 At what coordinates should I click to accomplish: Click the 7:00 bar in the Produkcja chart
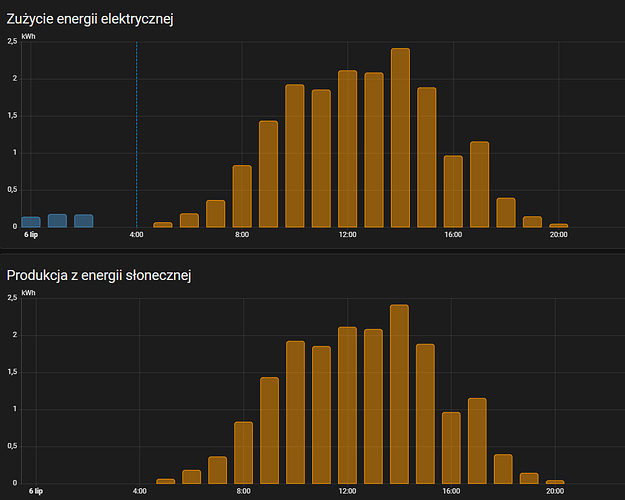(x=218, y=470)
